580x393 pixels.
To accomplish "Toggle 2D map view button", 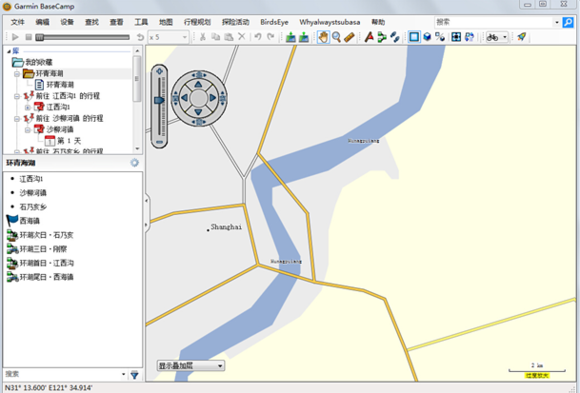I will pos(414,37).
